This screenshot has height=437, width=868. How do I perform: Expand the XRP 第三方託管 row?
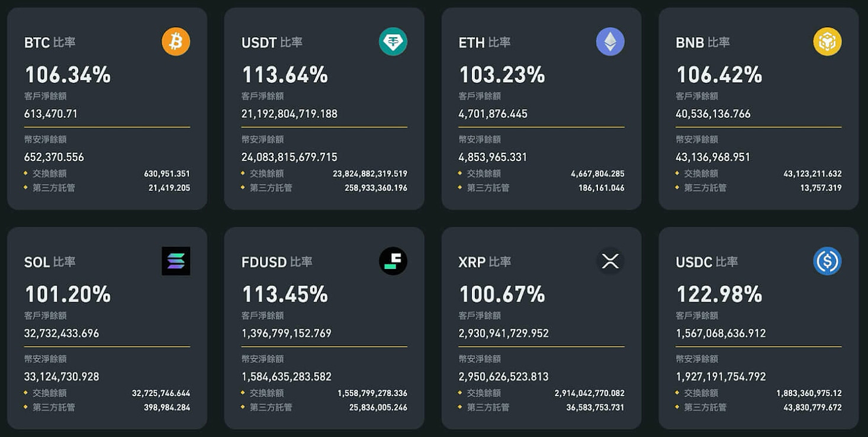click(x=487, y=407)
